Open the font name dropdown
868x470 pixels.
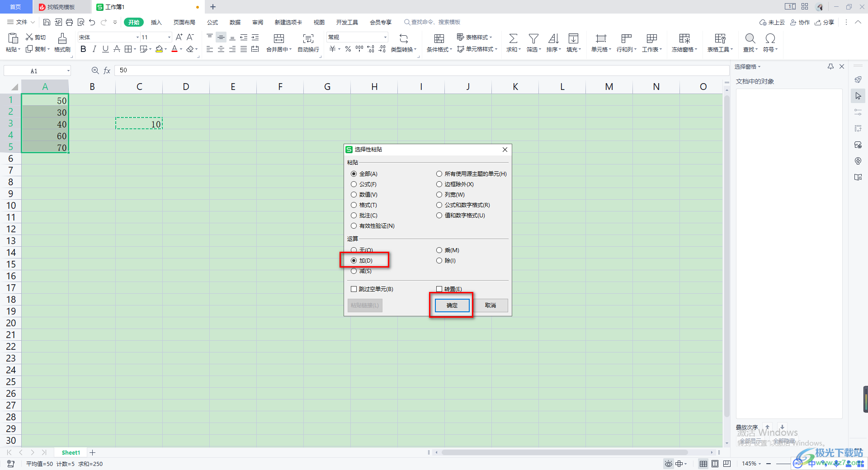[x=137, y=38]
